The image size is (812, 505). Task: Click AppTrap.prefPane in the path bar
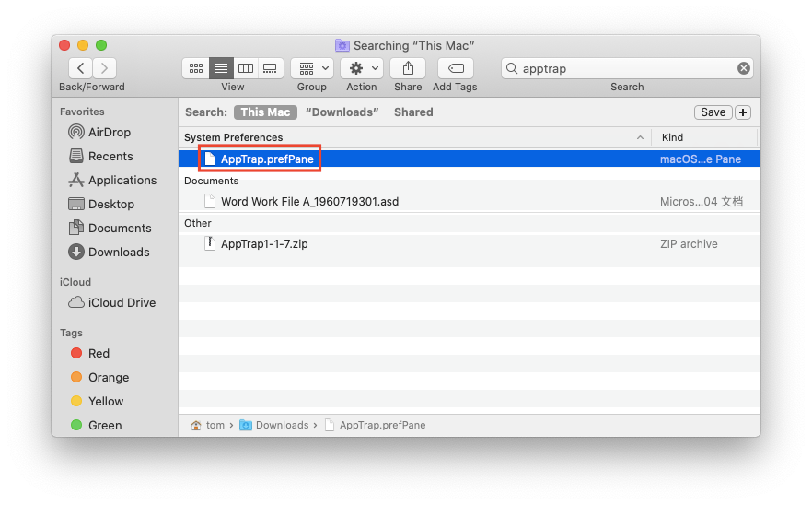[x=376, y=425]
